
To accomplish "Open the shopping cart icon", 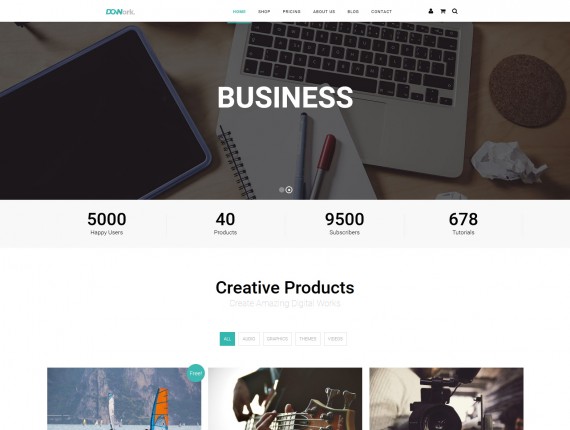I will coord(443,11).
